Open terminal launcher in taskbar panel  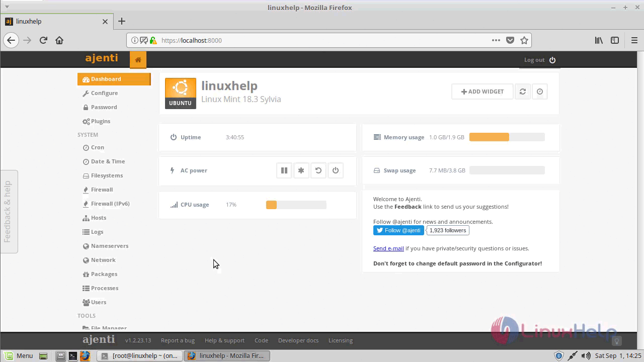coord(73,355)
